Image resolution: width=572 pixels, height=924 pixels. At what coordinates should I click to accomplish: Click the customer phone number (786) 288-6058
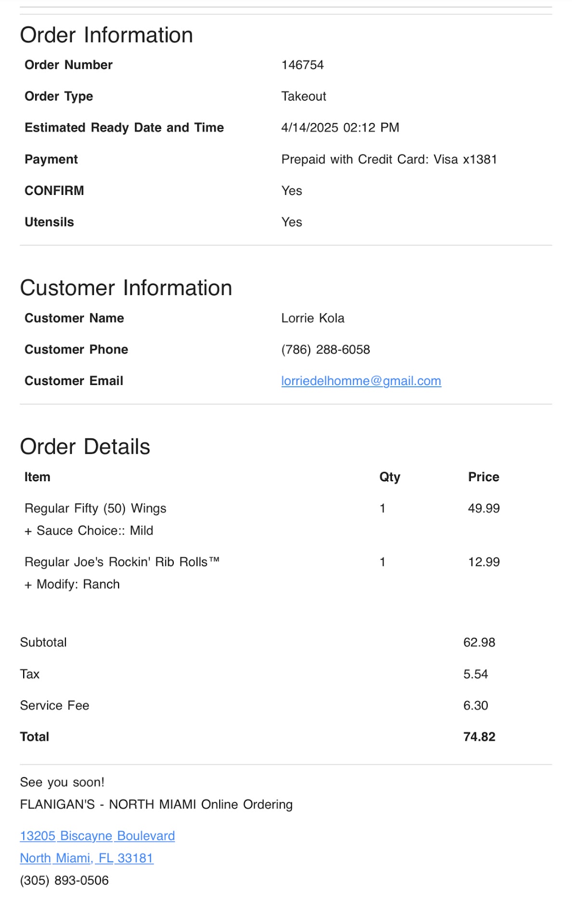click(325, 349)
